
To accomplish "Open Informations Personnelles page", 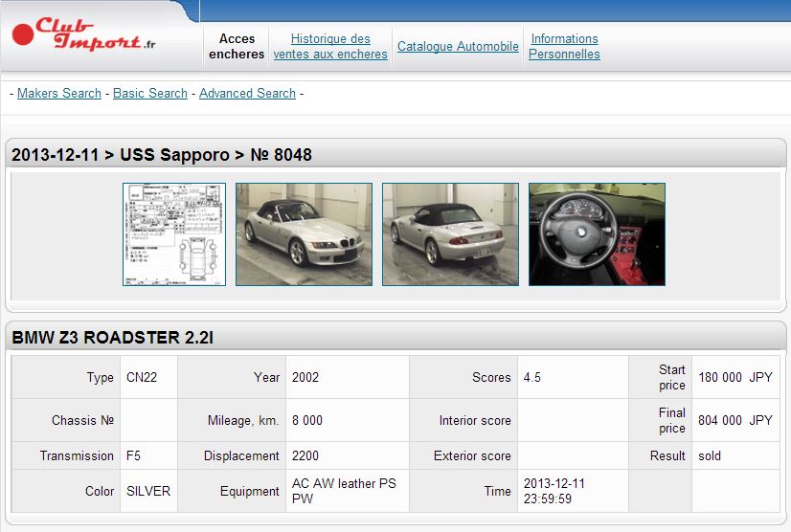I will 564,46.
